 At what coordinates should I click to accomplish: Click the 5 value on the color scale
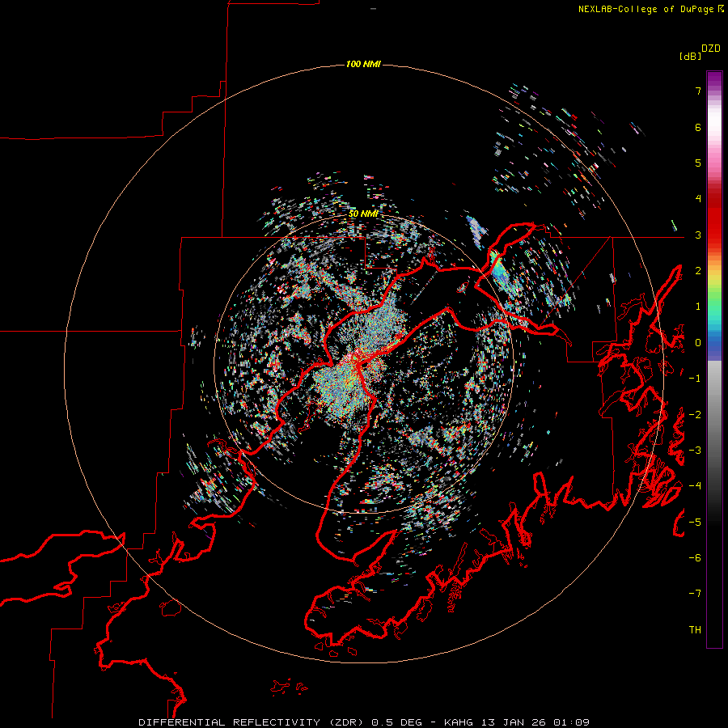tap(698, 163)
